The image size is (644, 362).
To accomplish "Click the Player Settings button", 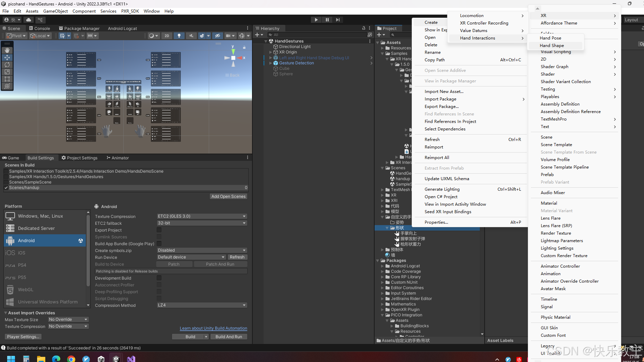I will [23, 337].
